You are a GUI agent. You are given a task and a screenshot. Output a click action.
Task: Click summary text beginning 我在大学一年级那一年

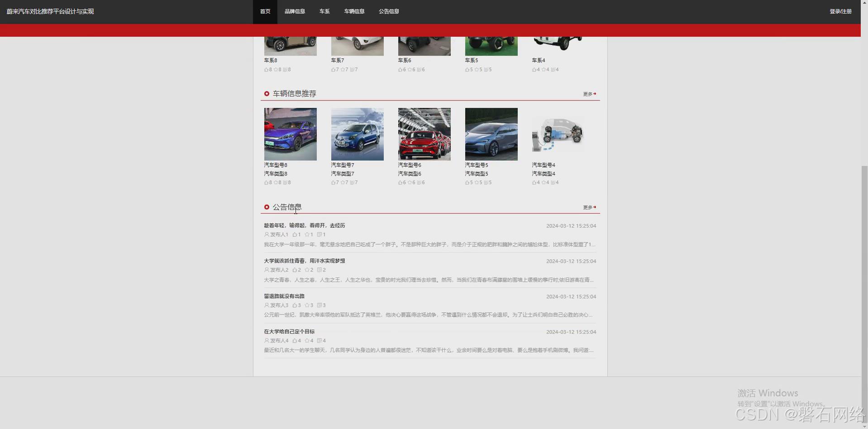click(x=429, y=244)
